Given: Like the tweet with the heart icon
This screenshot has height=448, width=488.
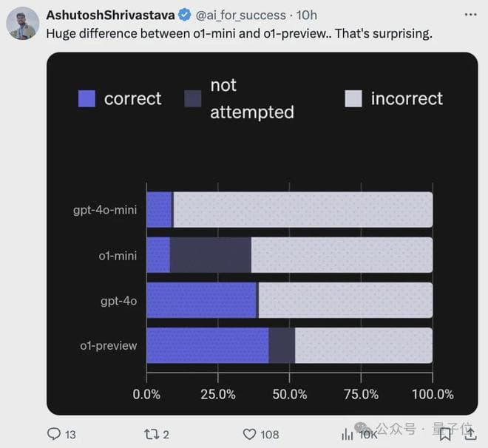Looking at the screenshot, I should [251, 433].
